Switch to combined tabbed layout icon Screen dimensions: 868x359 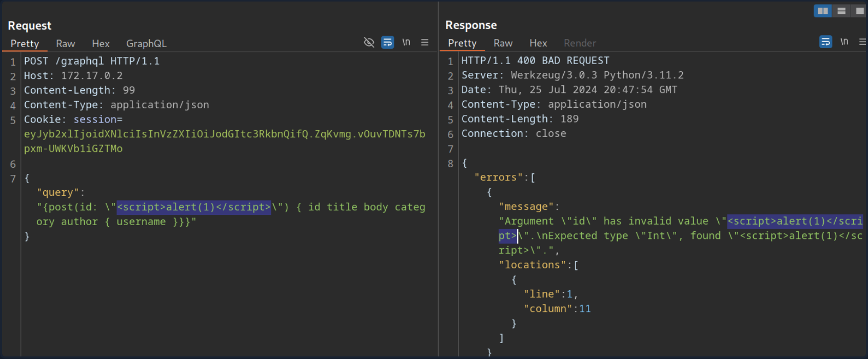tap(859, 11)
